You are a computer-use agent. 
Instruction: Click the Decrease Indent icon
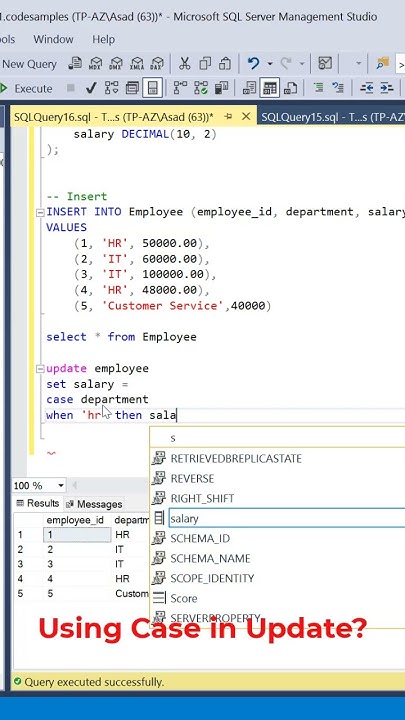[x=366, y=88]
